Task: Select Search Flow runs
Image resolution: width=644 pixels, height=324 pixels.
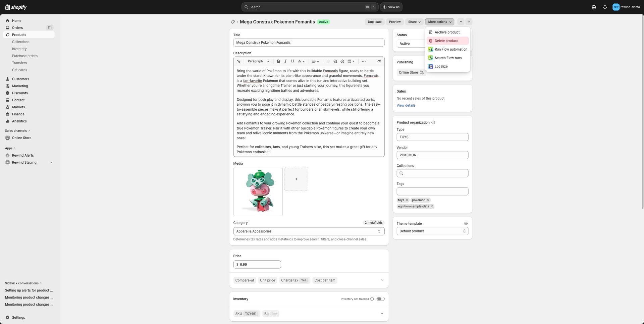Action: click(447, 58)
